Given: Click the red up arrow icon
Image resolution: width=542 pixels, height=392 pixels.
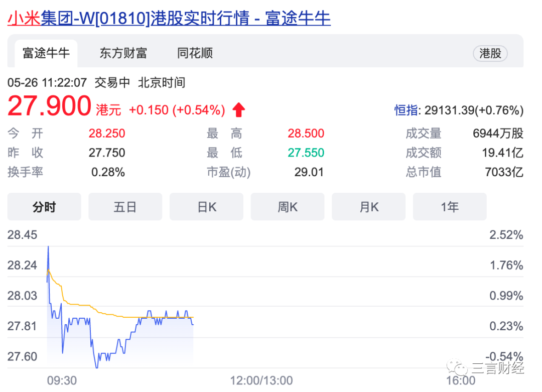Looking at the screenshot, I should click(x=238, y=110).
